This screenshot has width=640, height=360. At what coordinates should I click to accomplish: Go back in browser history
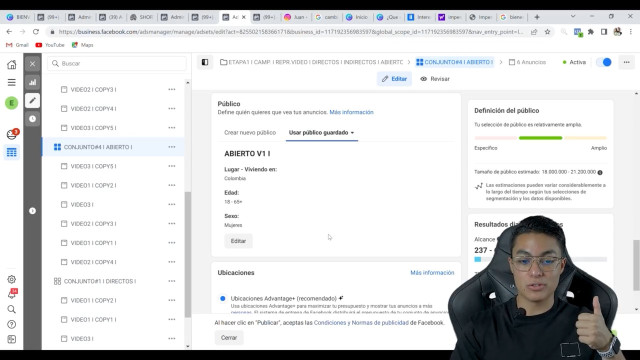click(x=9, y=31)
